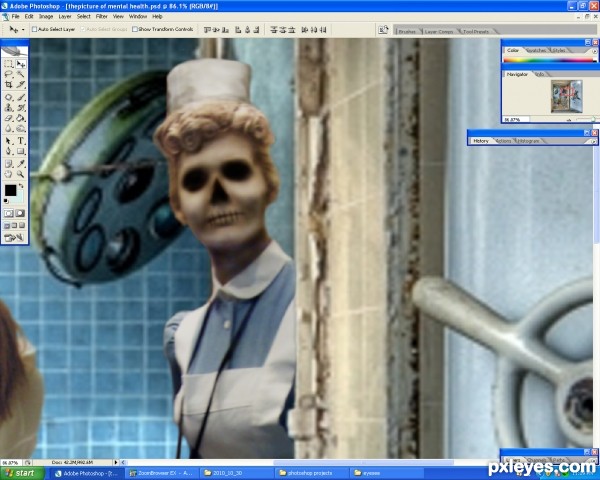600x480 pixels.
Task: Open the Image menu
Action: [x=46, y=16]
